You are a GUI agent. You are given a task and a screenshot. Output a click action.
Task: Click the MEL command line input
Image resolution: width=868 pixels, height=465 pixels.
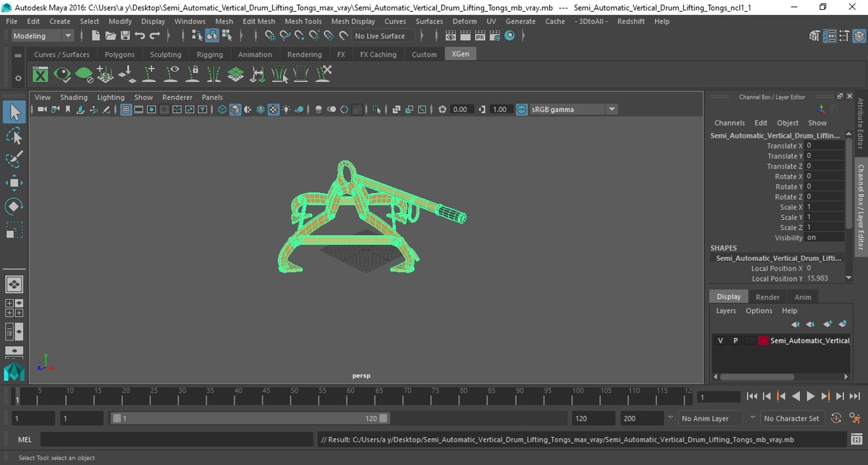pyautogui.click(x=176, y=439)
